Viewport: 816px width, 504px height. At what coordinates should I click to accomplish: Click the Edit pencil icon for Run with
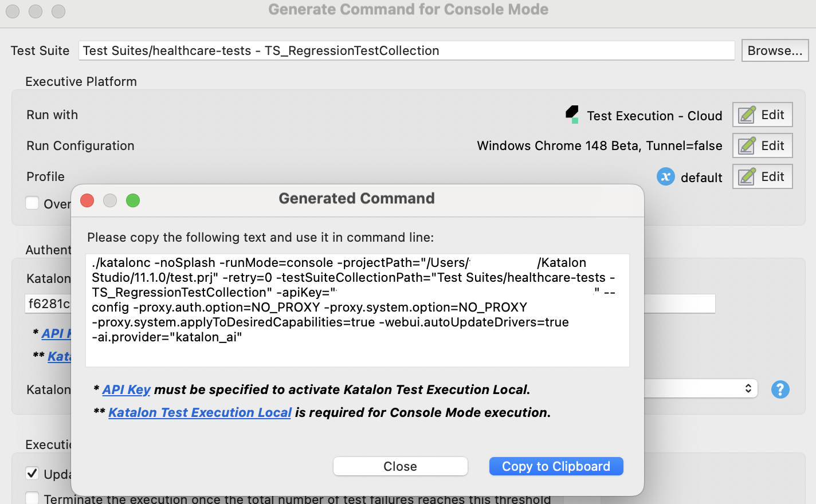746,115
